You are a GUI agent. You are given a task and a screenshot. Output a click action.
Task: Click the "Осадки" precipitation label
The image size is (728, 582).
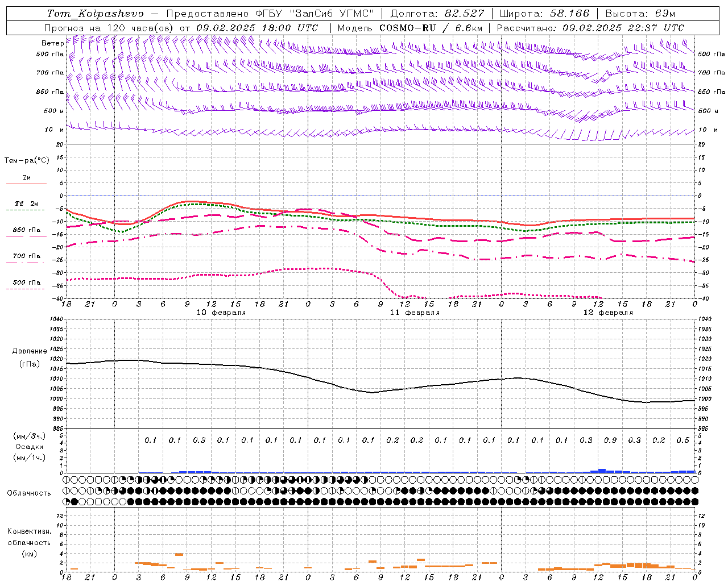pos(30,447)
